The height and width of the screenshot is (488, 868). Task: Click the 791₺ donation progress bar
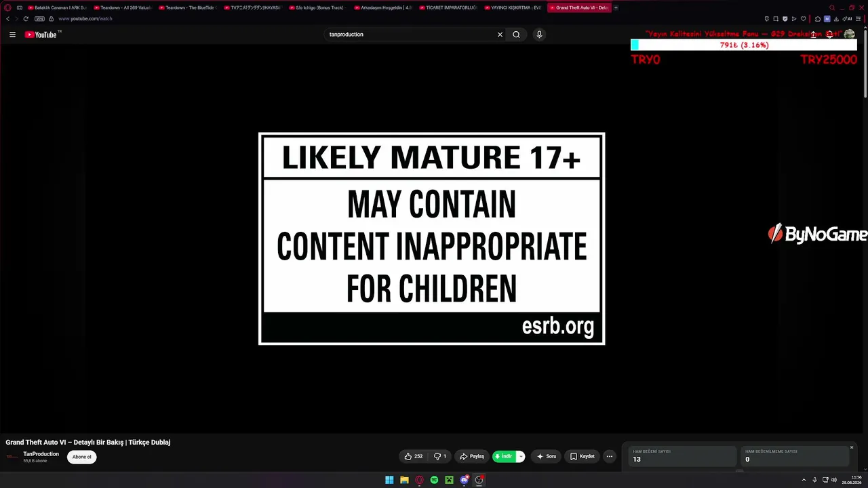coord(744,45)
